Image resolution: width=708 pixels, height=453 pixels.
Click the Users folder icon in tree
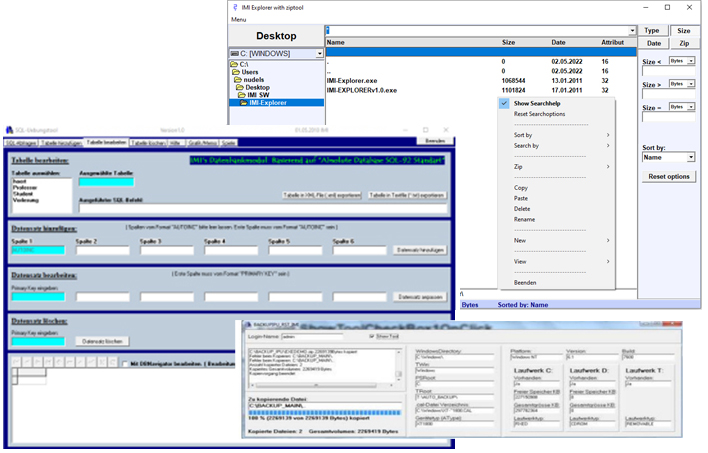[236, 72]
